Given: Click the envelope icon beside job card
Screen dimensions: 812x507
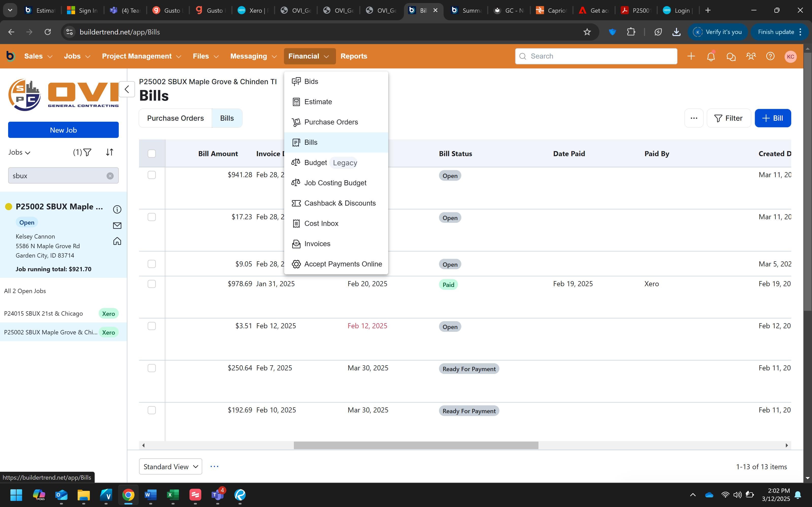Looking at the screenshot, I should point(117,226).
